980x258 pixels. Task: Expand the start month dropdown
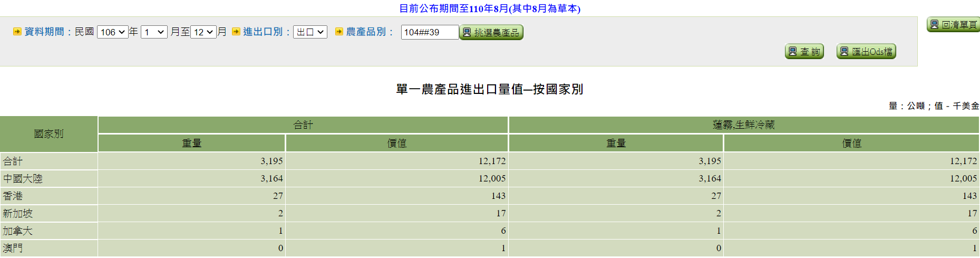[154, 32]
